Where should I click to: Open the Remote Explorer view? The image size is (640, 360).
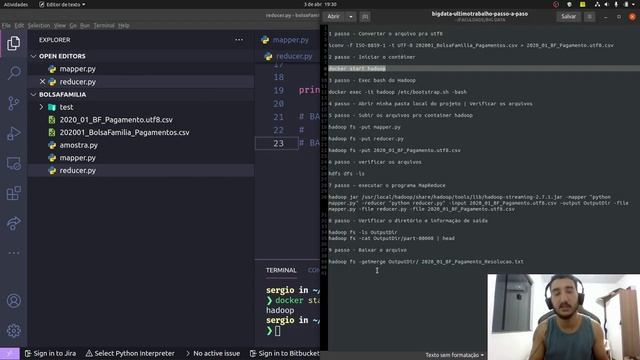coord(13,163)
